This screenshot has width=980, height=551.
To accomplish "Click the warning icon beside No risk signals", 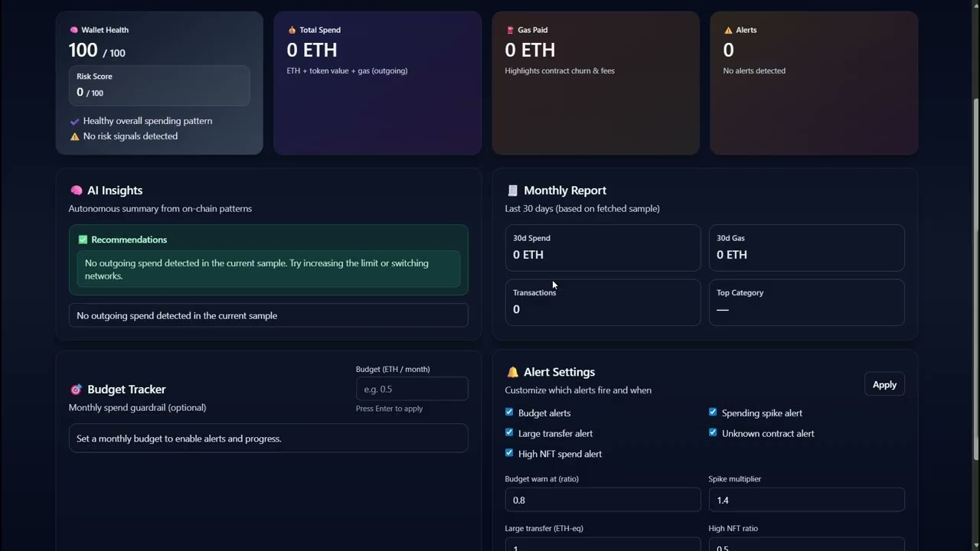I will click(74, 136).
